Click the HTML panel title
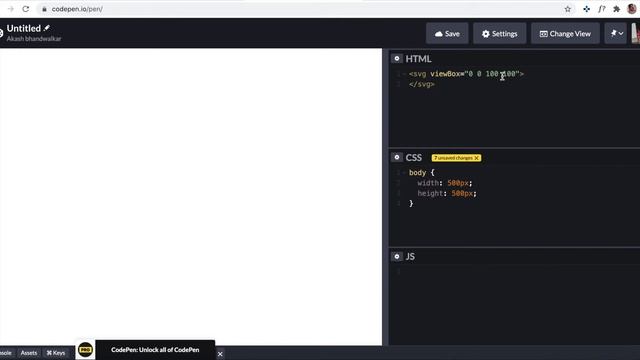This screenshot has height=360, width=640. pyautogui.click(x=418, y=59)
